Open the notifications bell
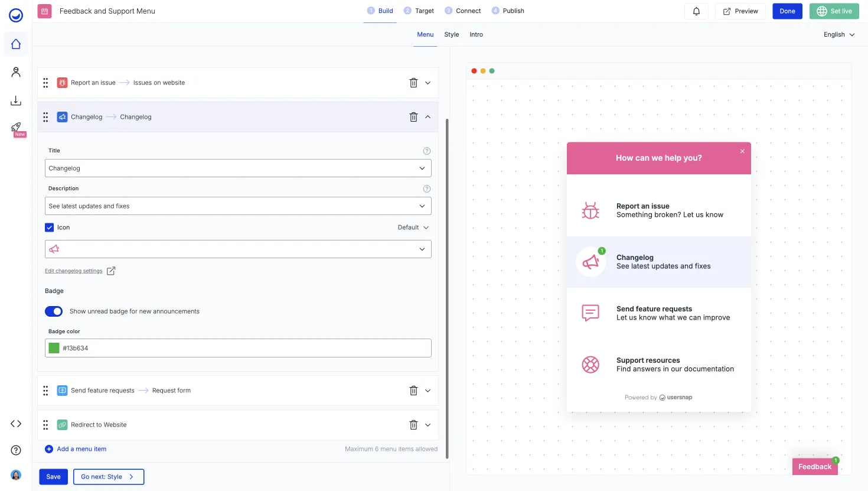The image size is (868, 491). (x=696, y=11)
